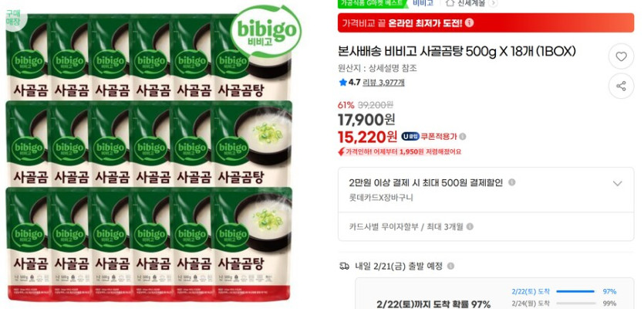This screenshot has width=644, height=309.
Task: Click the home icon near 신세계몰
Action: tap(450, 3)
